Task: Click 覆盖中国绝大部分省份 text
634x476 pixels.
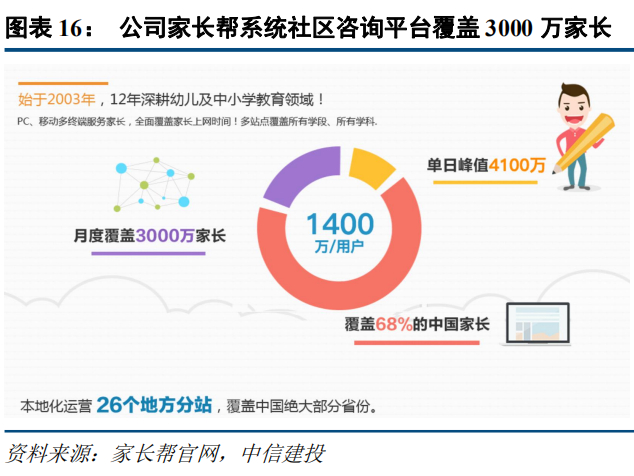Action: [302, 406]
